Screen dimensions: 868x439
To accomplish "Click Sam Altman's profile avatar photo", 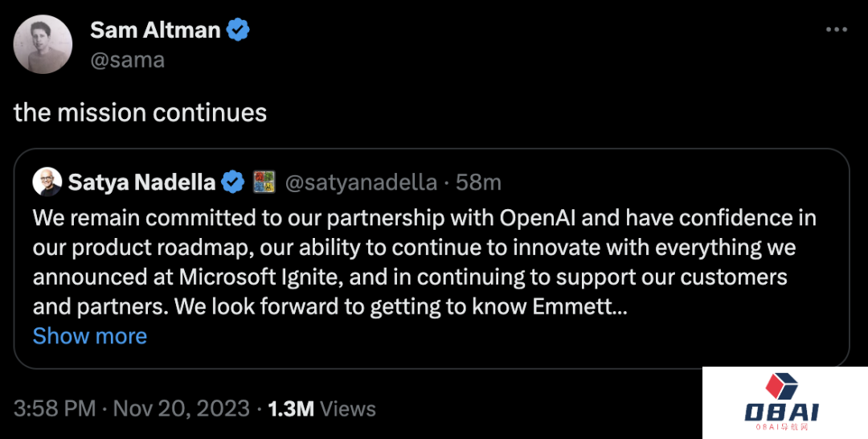I will (45, 44).
